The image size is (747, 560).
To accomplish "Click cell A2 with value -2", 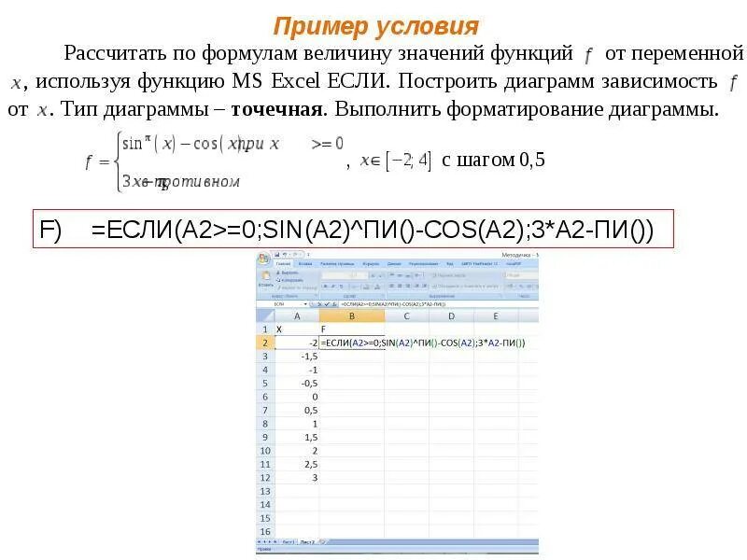I will click(x=297, y=343).
